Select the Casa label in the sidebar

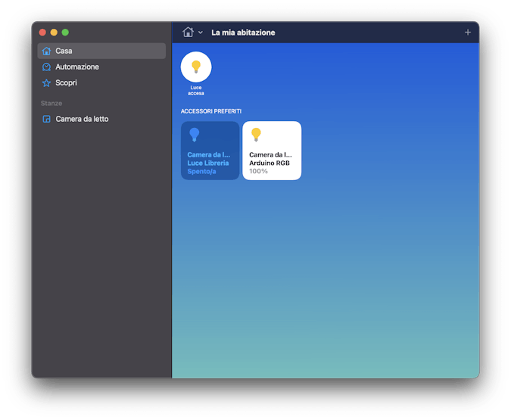point(64,51)
